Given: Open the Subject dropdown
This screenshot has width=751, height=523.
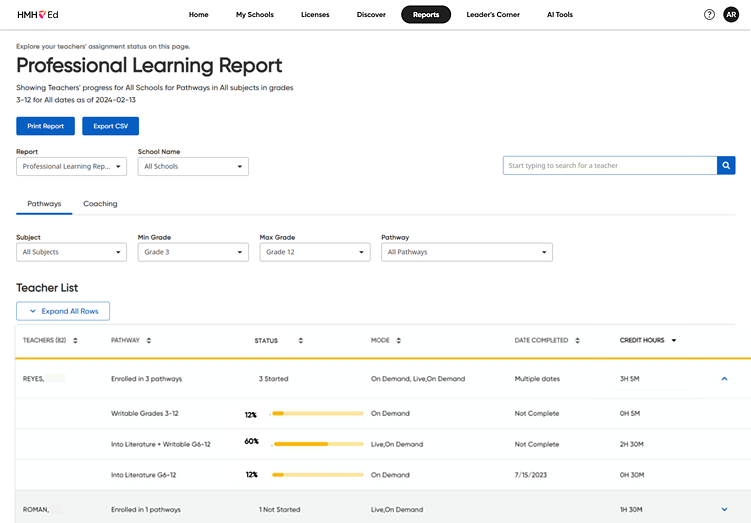Looking at the screenshot, I should click(x=71, y=252).
